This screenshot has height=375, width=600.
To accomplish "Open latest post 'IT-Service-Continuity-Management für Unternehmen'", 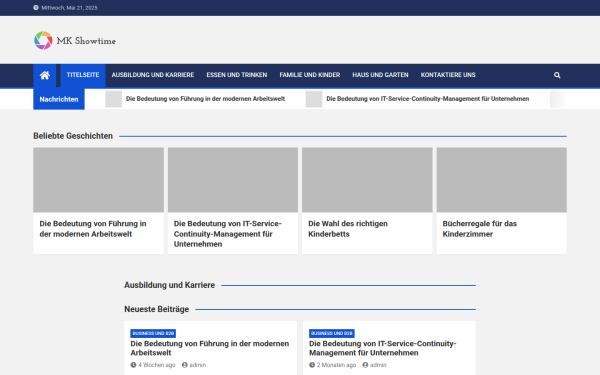I will click(x=383, y=348).
